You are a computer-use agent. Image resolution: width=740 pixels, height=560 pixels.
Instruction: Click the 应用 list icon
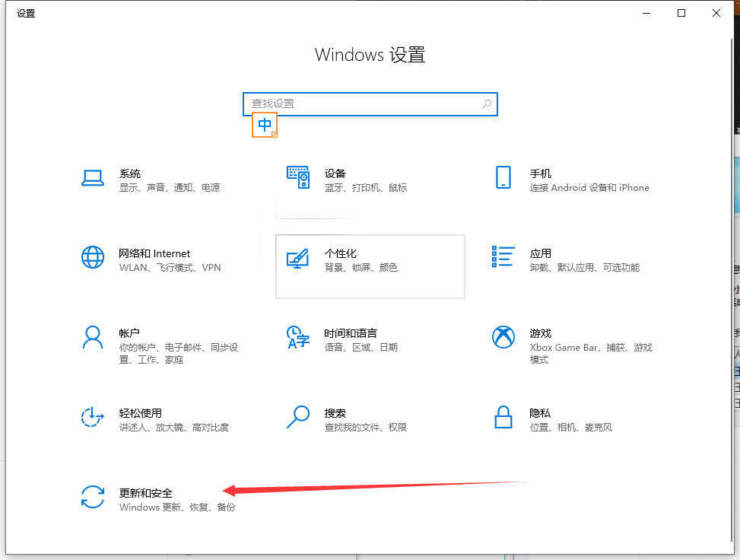pyautogui.click(x=503, y=257)
